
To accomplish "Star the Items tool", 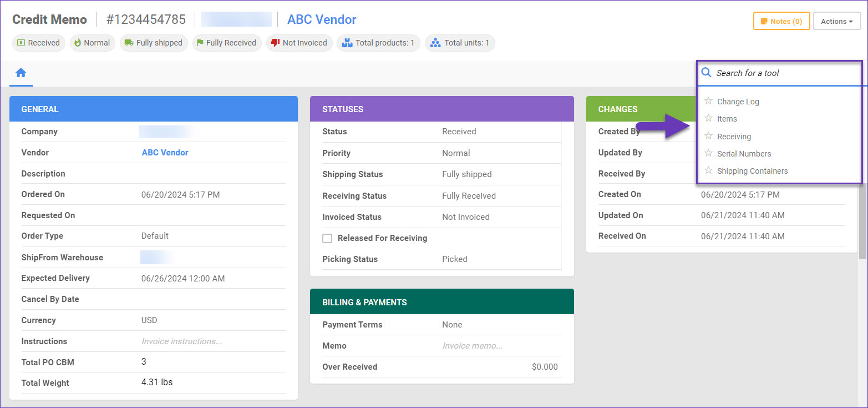I will 708,118.
